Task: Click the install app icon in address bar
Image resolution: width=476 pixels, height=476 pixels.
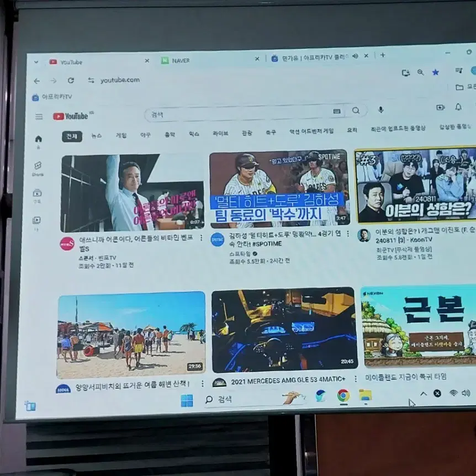Action: [x=405, y=72]
